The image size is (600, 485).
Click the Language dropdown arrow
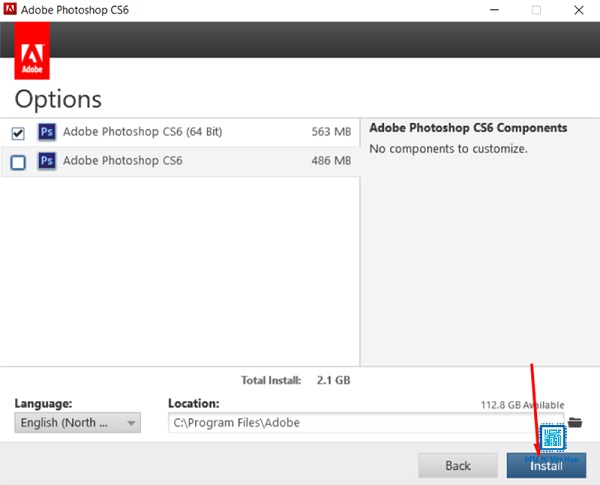[x=131, y=423]
